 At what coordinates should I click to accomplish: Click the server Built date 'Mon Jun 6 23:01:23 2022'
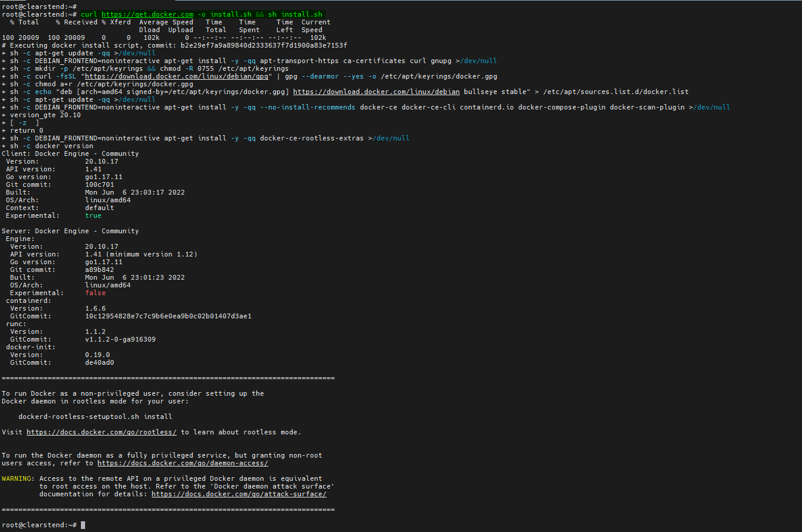click(x=135, y=277)
